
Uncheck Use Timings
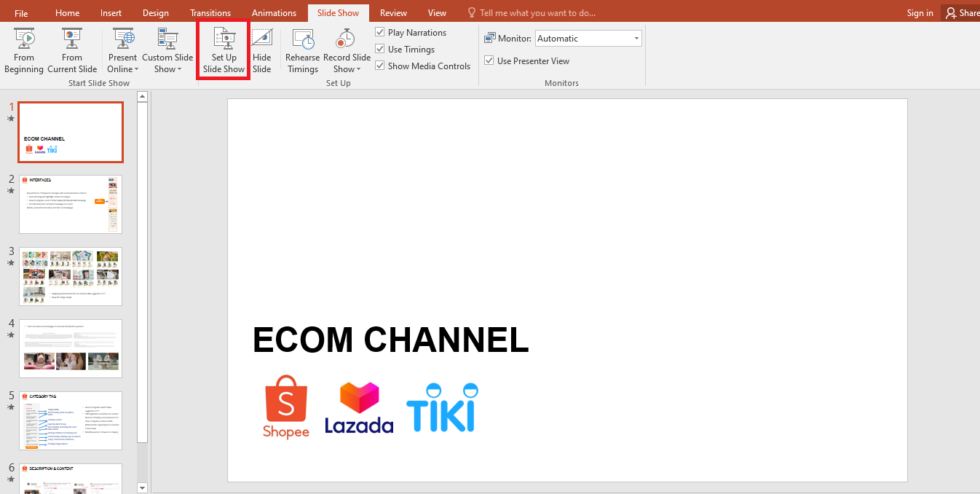pos(379,49)
